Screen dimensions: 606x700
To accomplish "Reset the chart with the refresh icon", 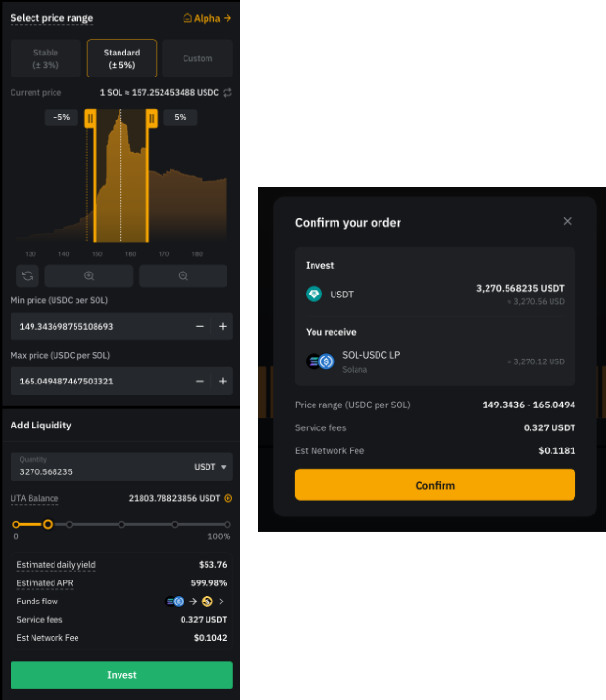I will (28, 275).
